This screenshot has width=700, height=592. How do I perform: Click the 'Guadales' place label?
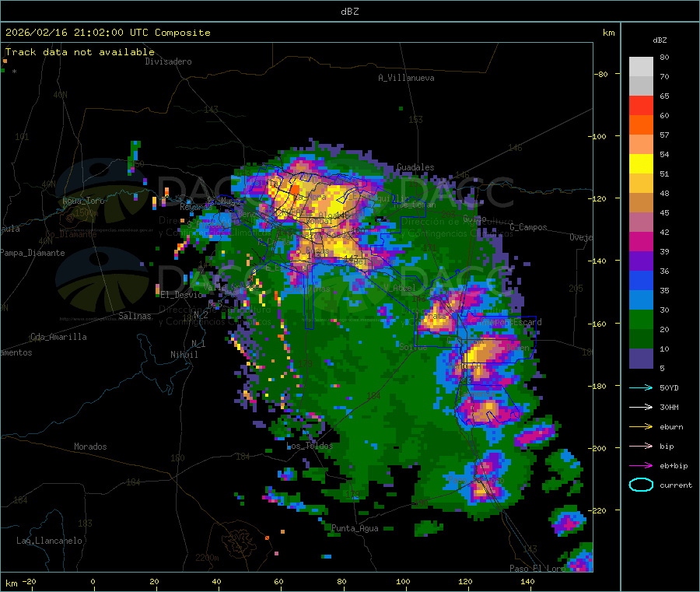point(415,167)
